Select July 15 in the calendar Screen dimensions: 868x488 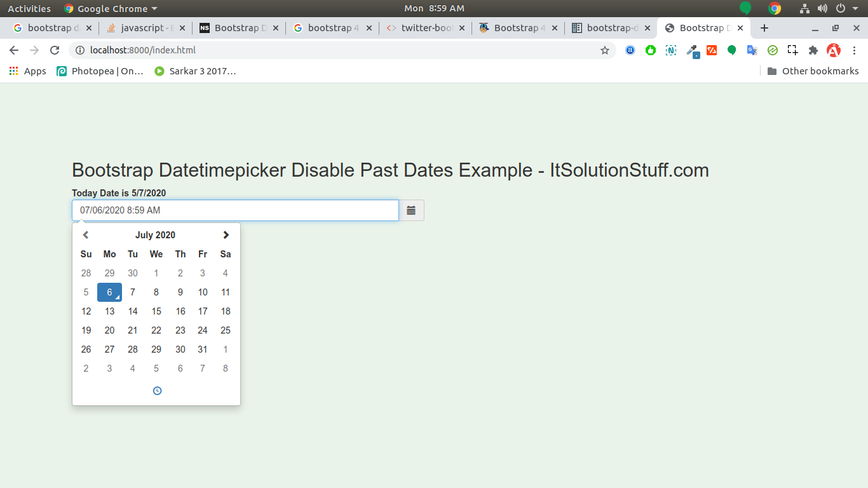[x=156, y=311]
